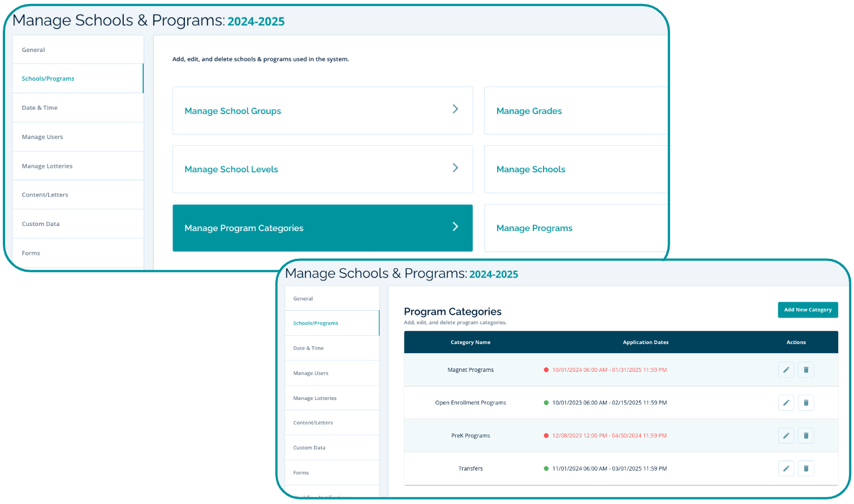The image size is (854, 504).
Task: Click chevron on Manage Program Categories
Action: 455,227
